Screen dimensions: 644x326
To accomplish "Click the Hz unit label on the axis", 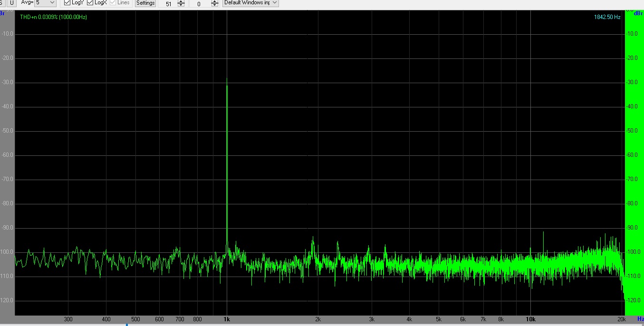I will click(640, 319).
